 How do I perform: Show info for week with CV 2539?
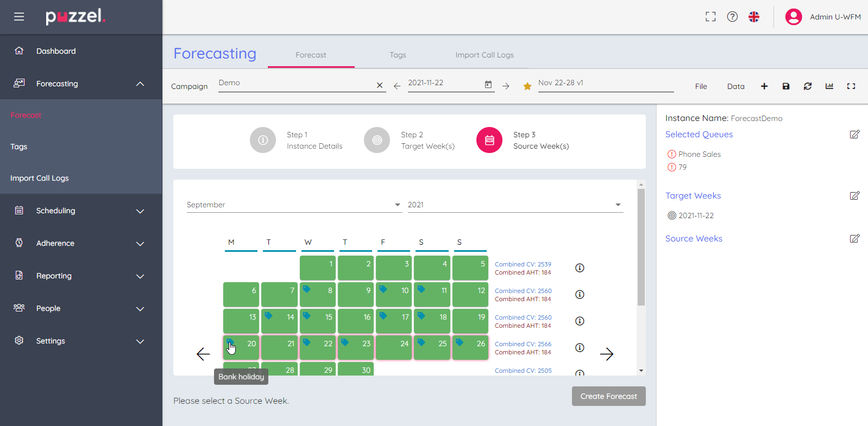point(580,268)
